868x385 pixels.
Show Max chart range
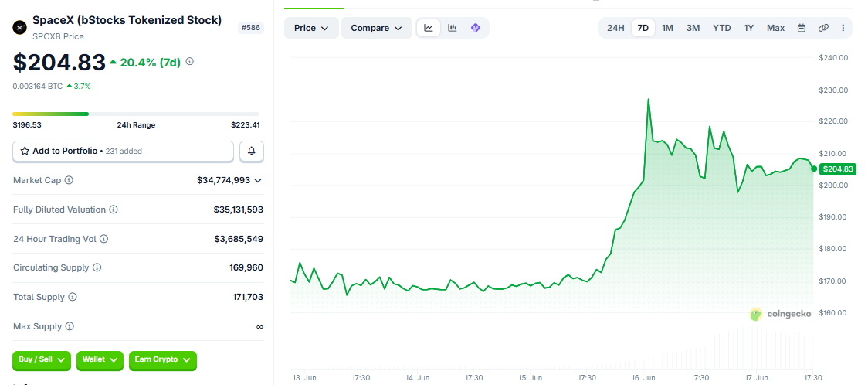pos(775,28)
